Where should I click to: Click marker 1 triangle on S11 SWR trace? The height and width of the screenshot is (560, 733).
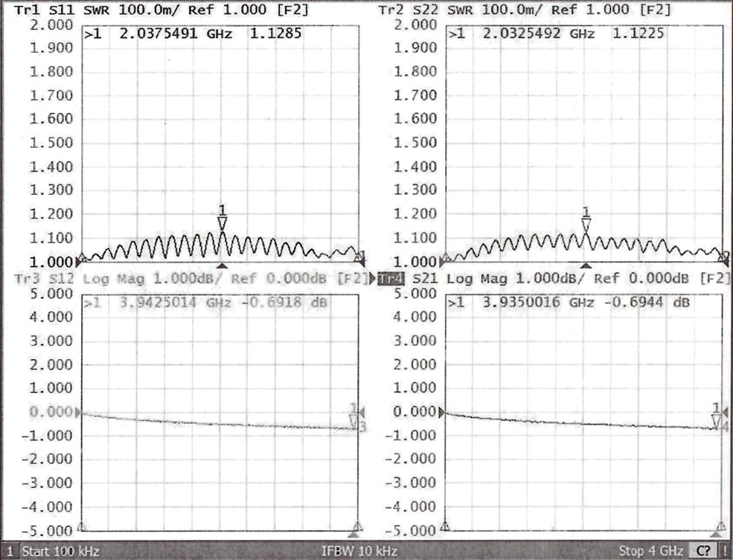[221, 223]
